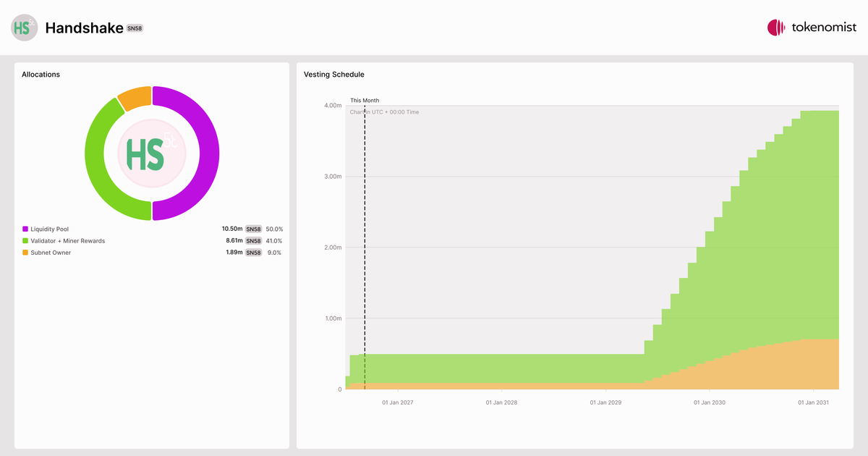Click SN58 badge in Subnet Owner row
The height and width of the screenshot is (456, 868).
(x=253, y=253)
